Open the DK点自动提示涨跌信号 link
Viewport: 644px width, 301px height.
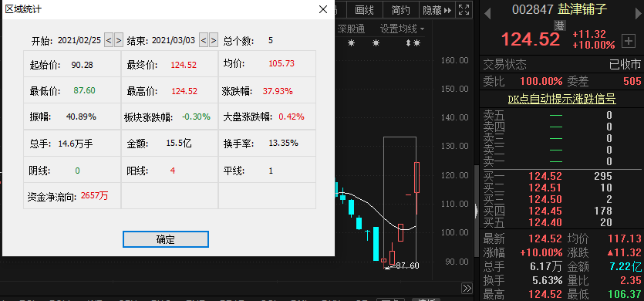pos(561,99)
